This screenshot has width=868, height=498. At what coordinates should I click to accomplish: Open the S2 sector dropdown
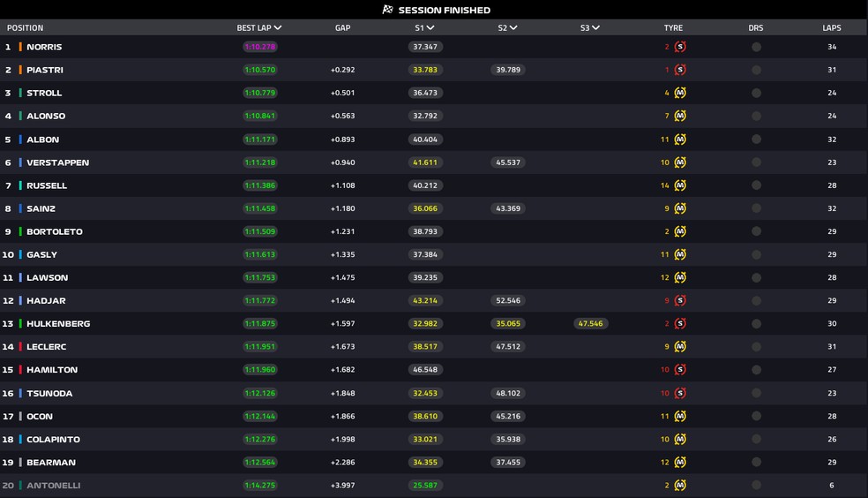pyautogui.click(x=513, y=27)
